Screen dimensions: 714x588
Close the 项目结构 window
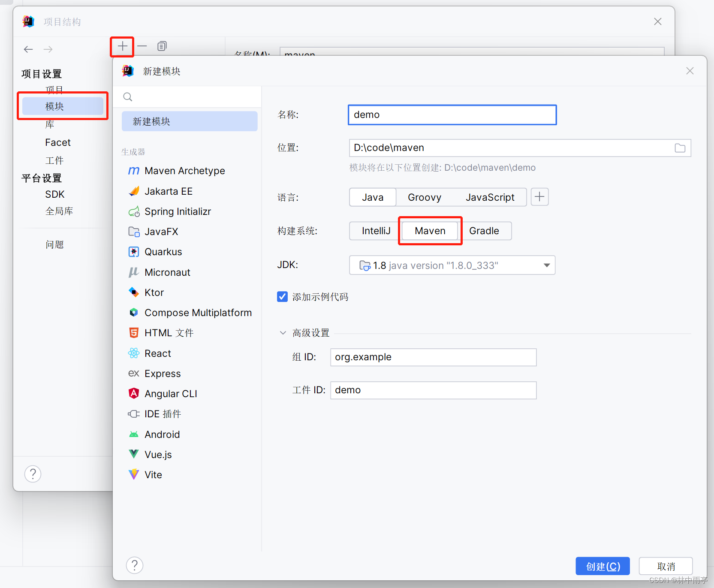658,21
